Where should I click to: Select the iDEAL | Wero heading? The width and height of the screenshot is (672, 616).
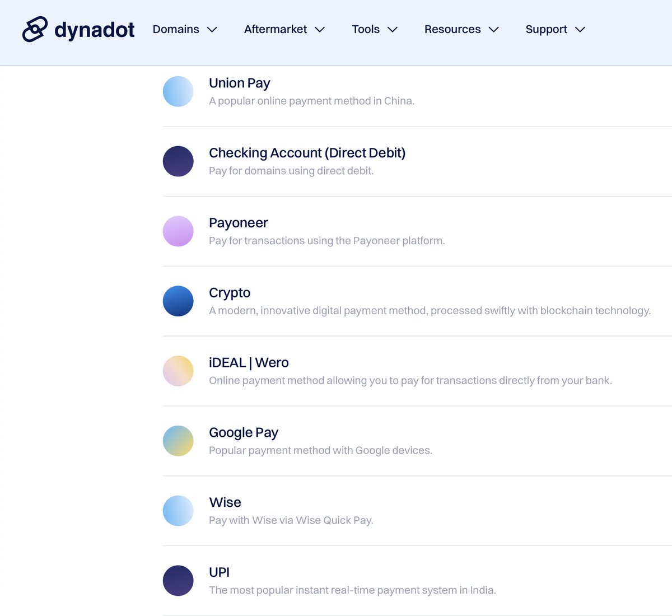(249, 362)
